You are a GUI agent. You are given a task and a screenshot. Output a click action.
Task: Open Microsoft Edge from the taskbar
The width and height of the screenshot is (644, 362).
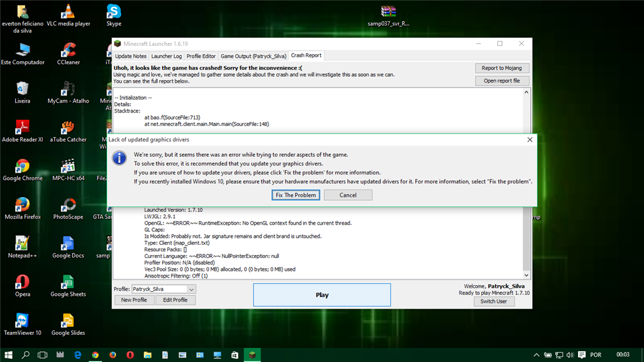coord(77,354)
